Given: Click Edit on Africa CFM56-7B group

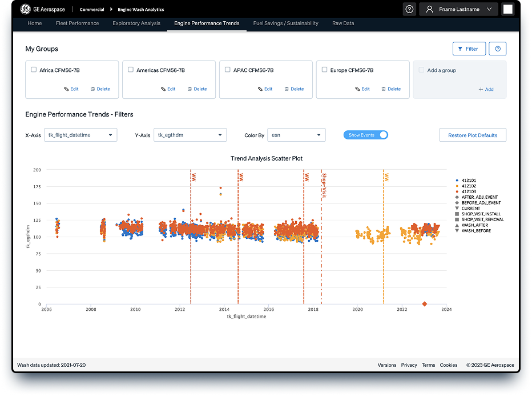Looking at the screenshot, I should pyautogui.click(x=71, y=89).
